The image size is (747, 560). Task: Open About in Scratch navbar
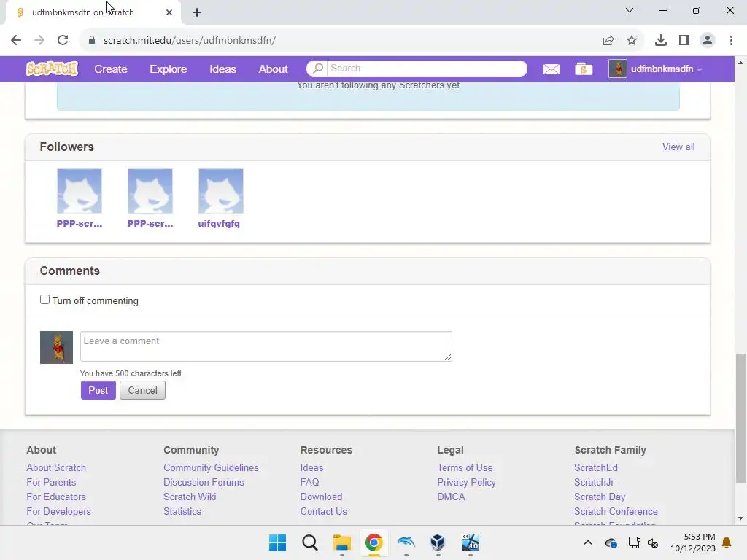point(273,69)
